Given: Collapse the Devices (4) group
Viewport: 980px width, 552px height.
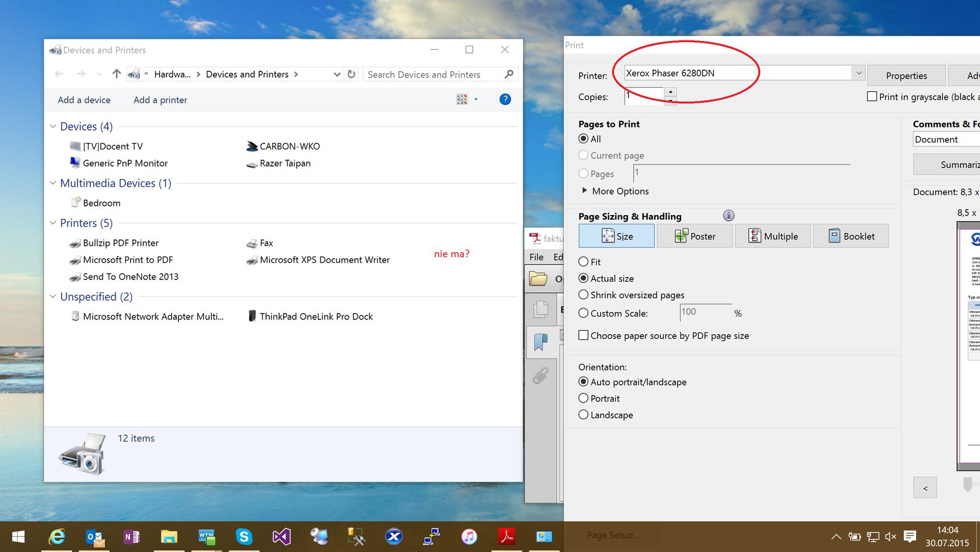Looking at the screenshot, I should (52, 126).
